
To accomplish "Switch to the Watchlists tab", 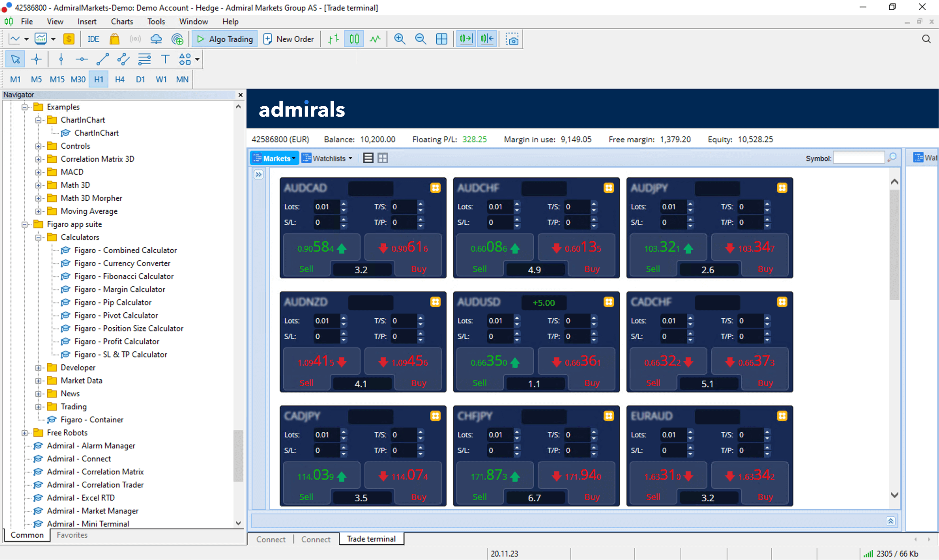I will 329,158.
